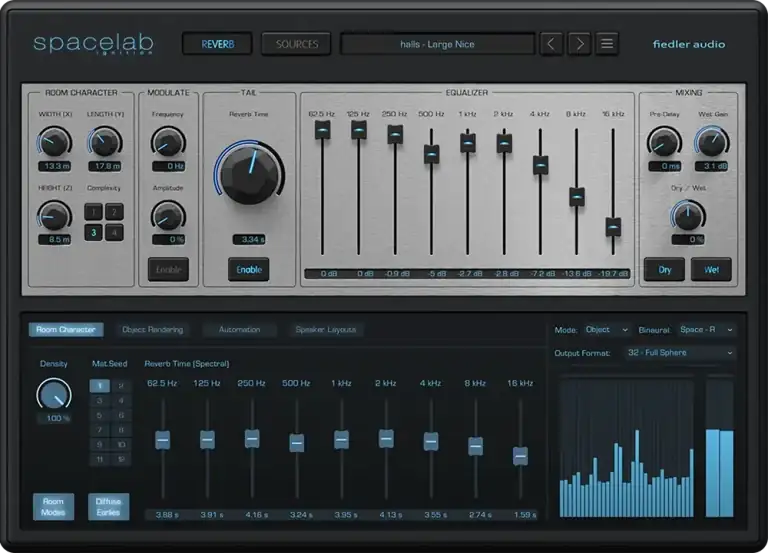Click the 500 Hz equalizer fader
This screenshot has width=768, height=553.
tap(432, 154)
